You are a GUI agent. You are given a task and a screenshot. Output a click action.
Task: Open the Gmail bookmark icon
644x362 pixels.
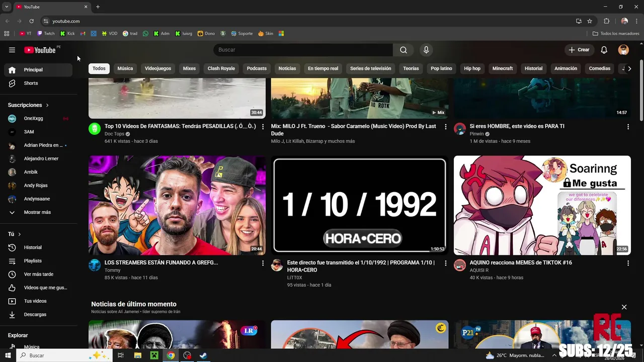pyautogui.click(x=83, y=34)
